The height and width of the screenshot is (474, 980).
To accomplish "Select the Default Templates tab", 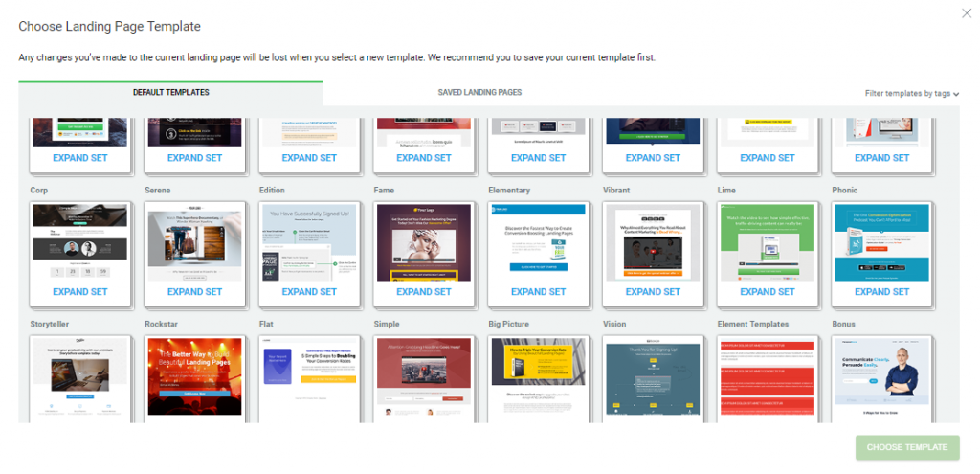I will coord(170,93).
